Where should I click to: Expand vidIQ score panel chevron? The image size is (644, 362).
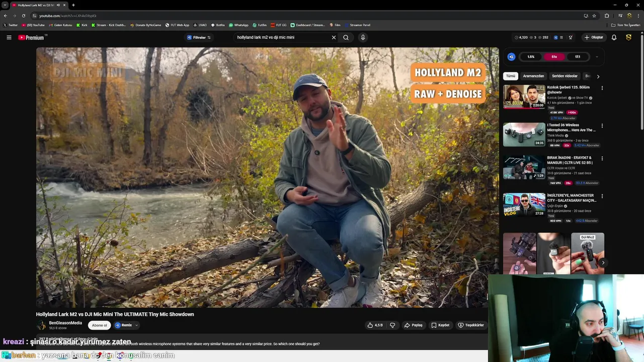pyautogui.click(x=597, y=57)
